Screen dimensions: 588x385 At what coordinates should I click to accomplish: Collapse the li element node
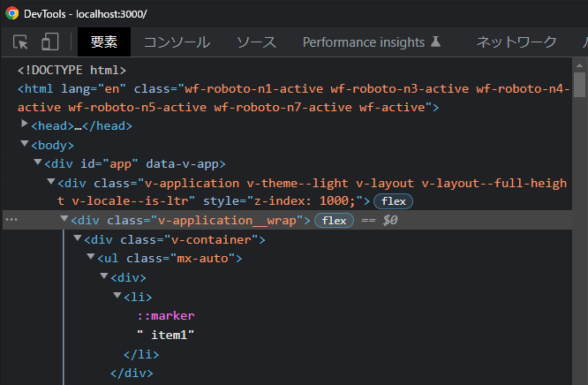point(117,296)
